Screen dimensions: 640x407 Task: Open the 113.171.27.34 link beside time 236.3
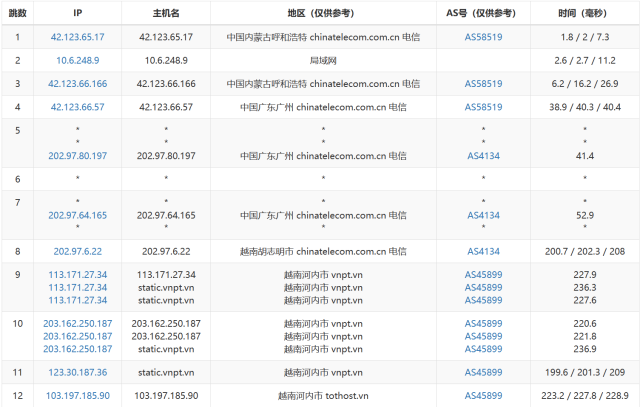[x=78, y=287]
